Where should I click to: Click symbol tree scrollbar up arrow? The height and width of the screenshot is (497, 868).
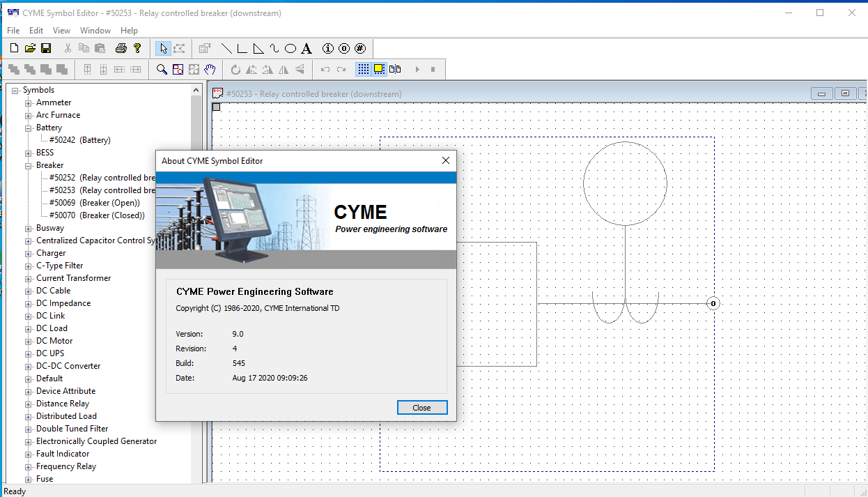tap(196, 90)
